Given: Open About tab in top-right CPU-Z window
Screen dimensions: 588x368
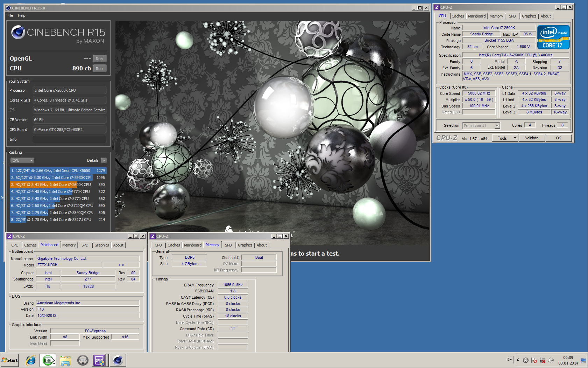Looking at the screenshot, I should pyautogui.click(x=546, y=16).
